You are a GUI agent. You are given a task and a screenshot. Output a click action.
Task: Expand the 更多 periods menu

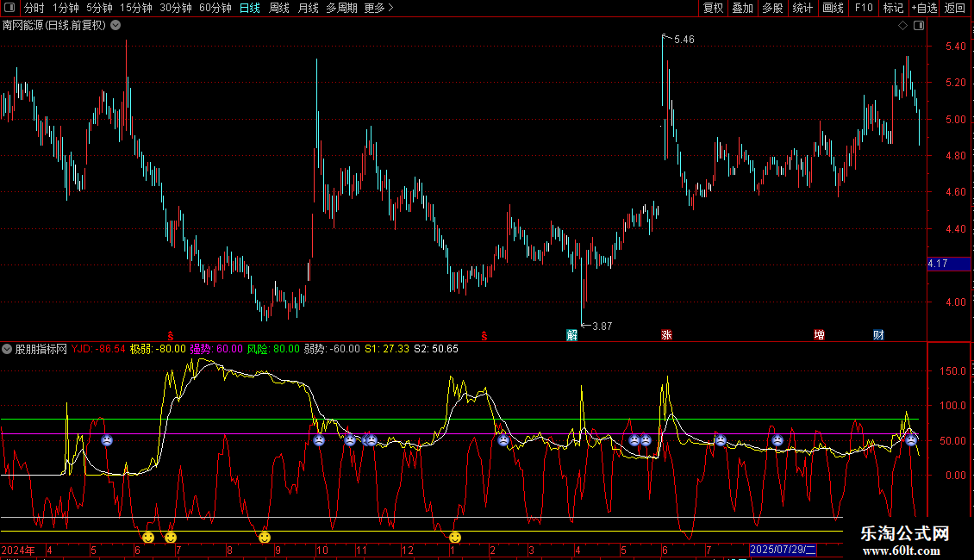378,8
